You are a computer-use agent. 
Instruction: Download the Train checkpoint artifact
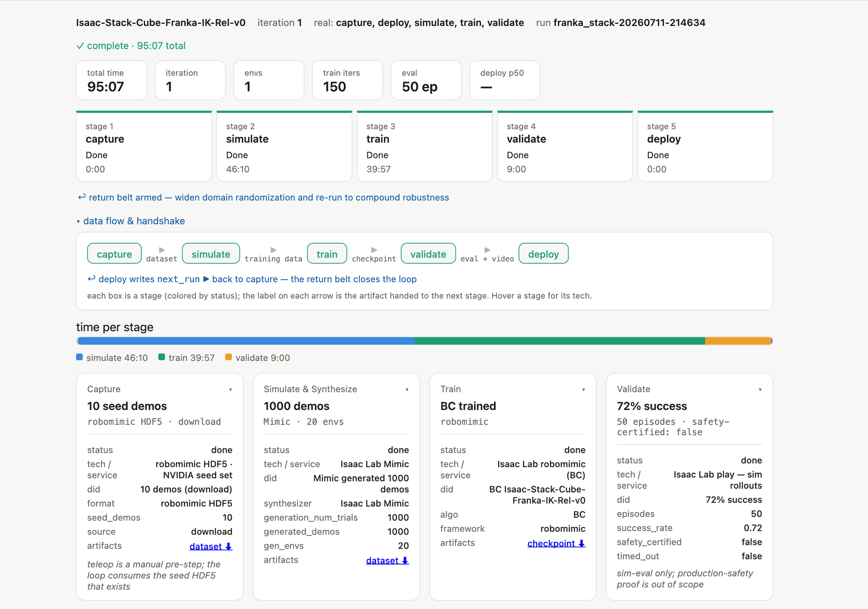coord(556,543)
